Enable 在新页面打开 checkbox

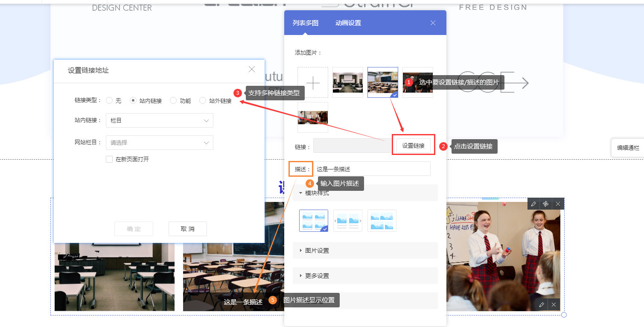pyautogui.click(x=109, y=159)
